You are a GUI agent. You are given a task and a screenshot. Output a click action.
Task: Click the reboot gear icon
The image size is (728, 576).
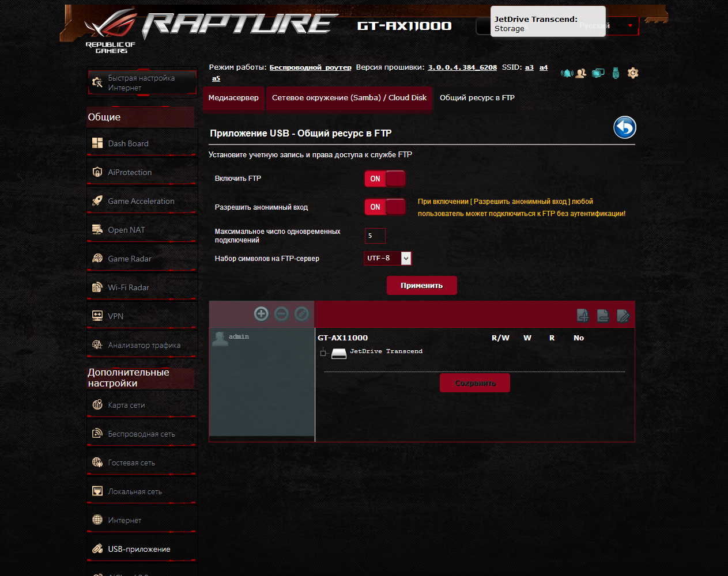click(x=633, y=73)
